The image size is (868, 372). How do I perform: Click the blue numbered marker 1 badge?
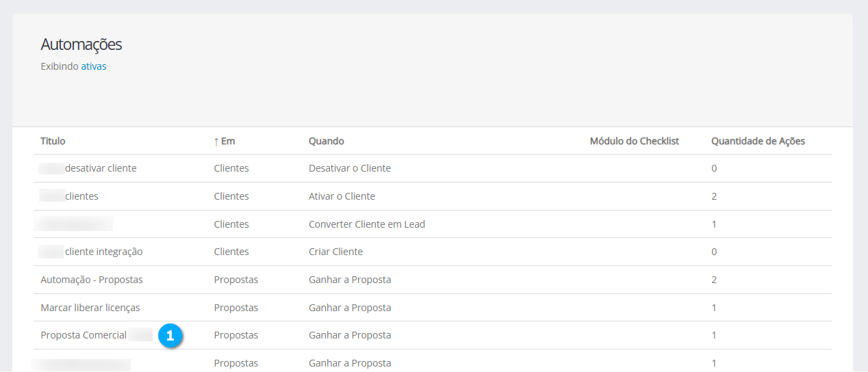(170, 336)
